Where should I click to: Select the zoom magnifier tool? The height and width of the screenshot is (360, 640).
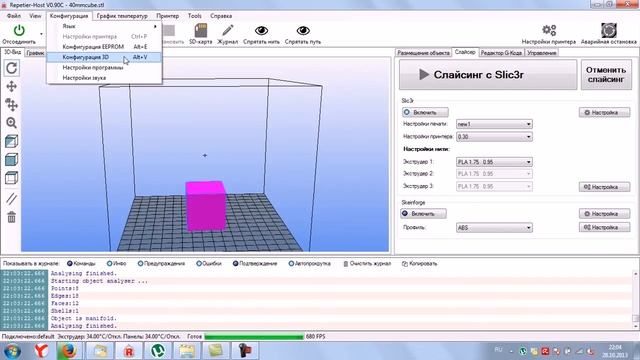11,123
